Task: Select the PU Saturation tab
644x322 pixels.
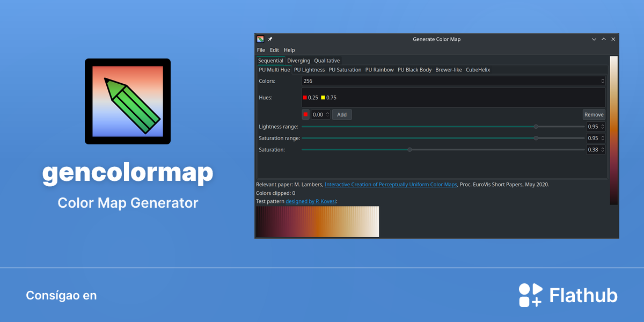Action: [x=345, y=70]
